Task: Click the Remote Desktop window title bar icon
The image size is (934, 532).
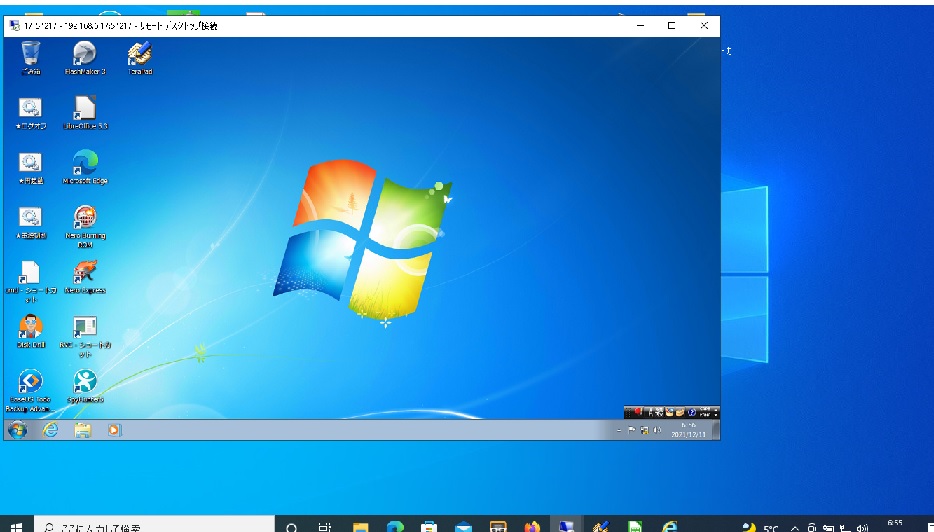Action: (x=14, y=26)
